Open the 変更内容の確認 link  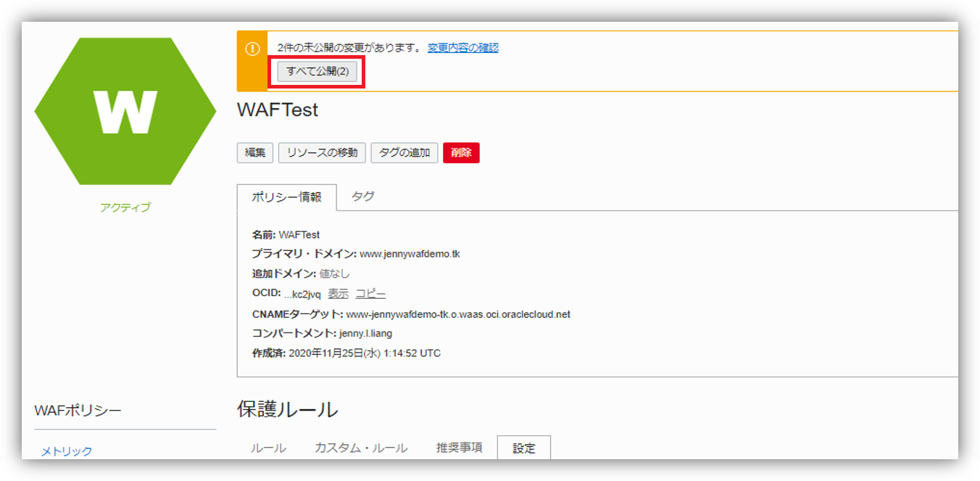tap(462, 48)
